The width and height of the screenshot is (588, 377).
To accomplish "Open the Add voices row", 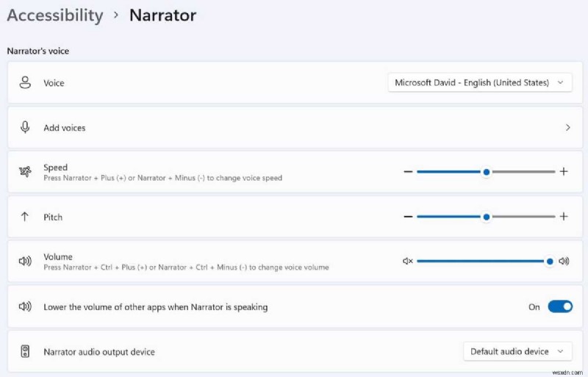I will point(295,128).
